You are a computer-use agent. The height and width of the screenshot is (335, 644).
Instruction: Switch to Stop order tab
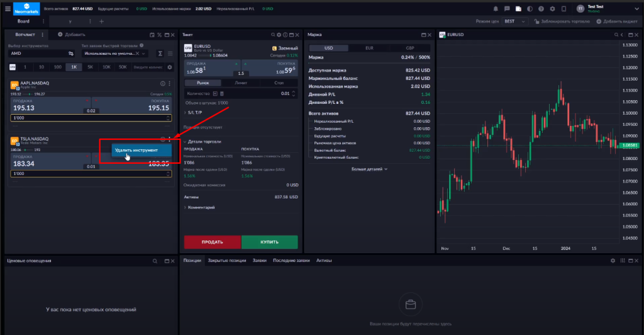click(279, 83)
